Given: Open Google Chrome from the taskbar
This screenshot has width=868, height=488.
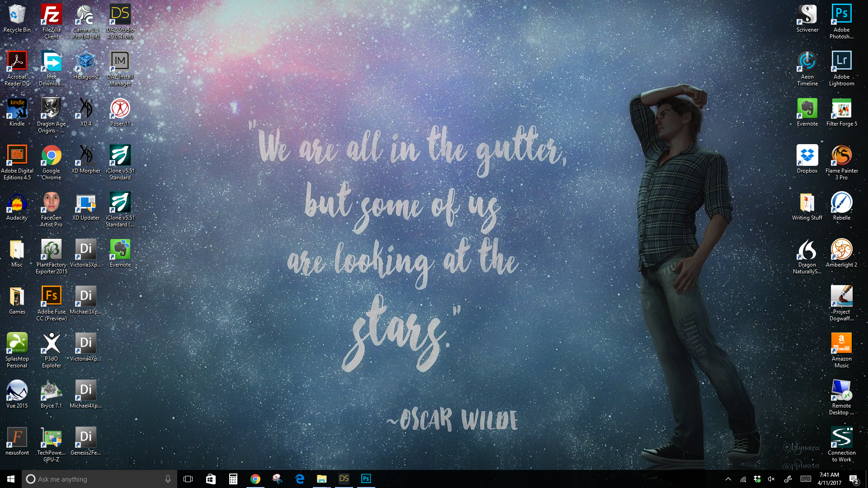Looking at the screenshot, I should point(255,479).
